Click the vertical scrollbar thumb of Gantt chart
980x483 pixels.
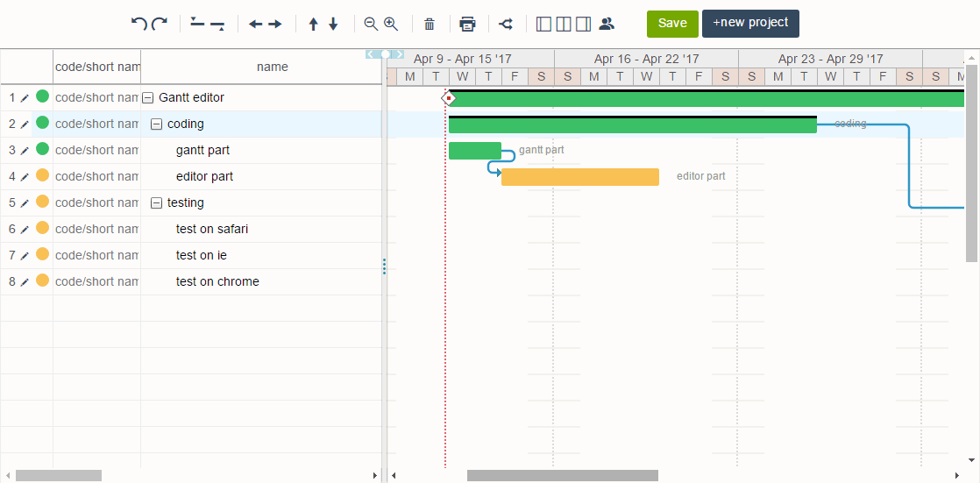pos(972,162)
